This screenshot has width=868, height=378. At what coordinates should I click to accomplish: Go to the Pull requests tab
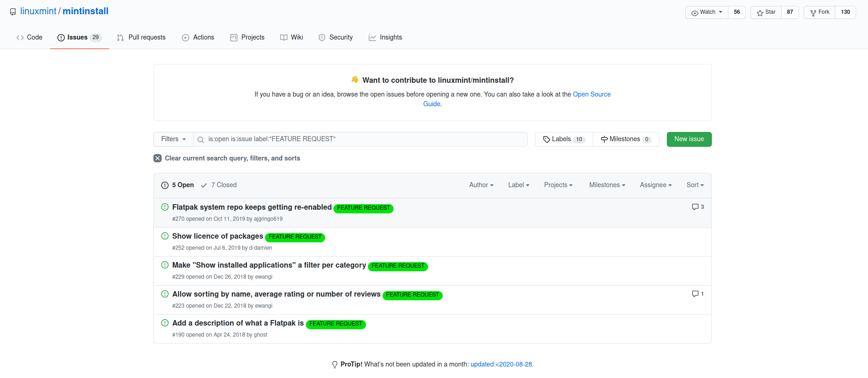click(141, 37)
